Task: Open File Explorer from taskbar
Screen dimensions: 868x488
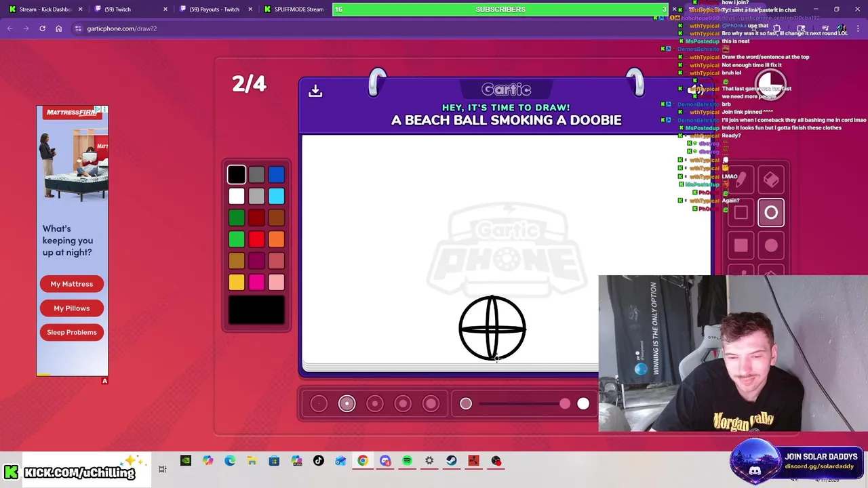Action: 252,461
